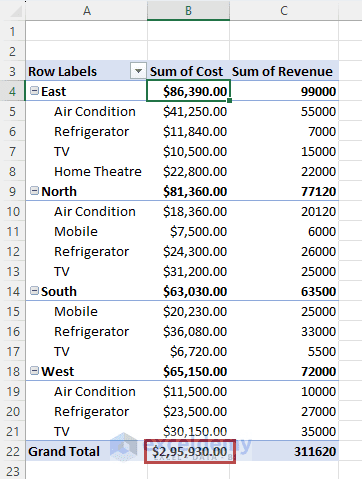Click the Sum of Revenue header cell
The height and width of the screenshot is (479, 362).
[284, 71]
